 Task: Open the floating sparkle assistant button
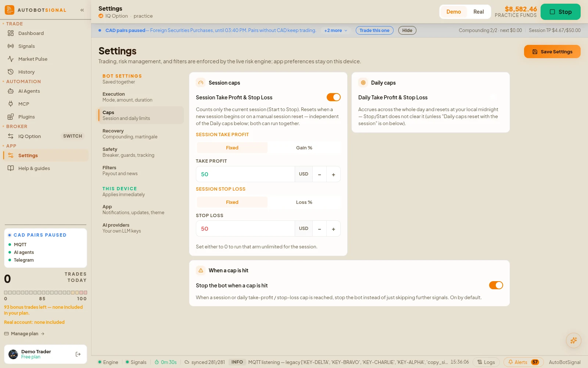pos(573,340)
